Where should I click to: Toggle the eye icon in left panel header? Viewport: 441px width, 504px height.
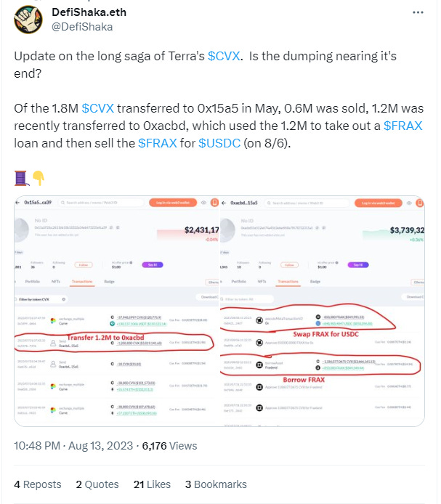click(203, 203)
